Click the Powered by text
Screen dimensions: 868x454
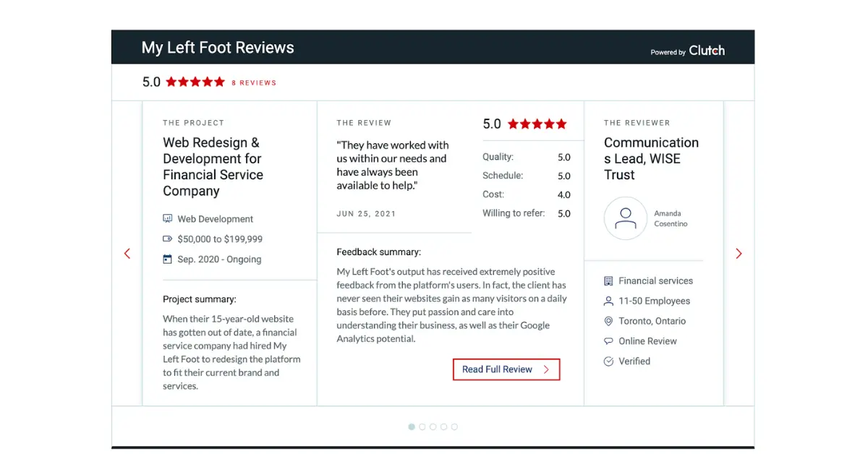(x=668, y=52)
